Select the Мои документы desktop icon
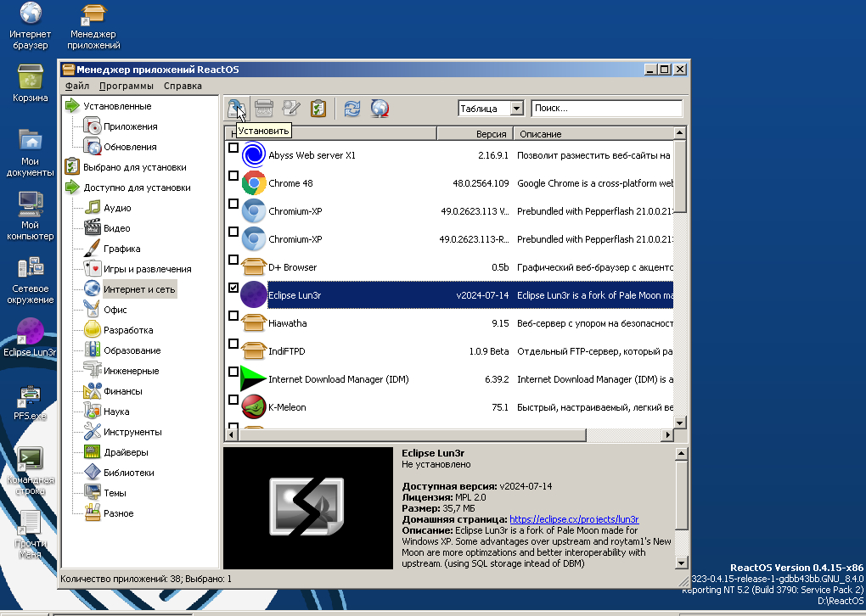The height and width of the screenshot is (616, 866). (31, 153)
